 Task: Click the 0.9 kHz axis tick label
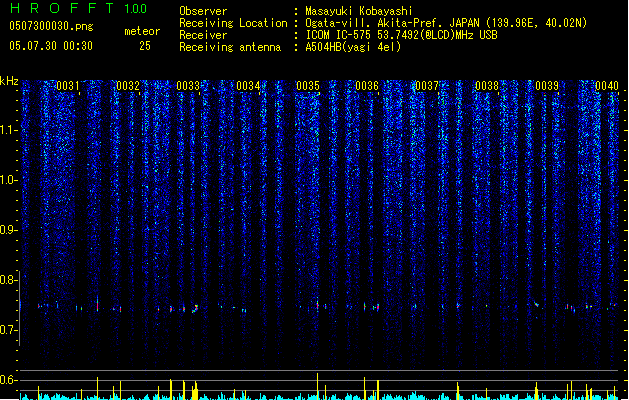9,230
